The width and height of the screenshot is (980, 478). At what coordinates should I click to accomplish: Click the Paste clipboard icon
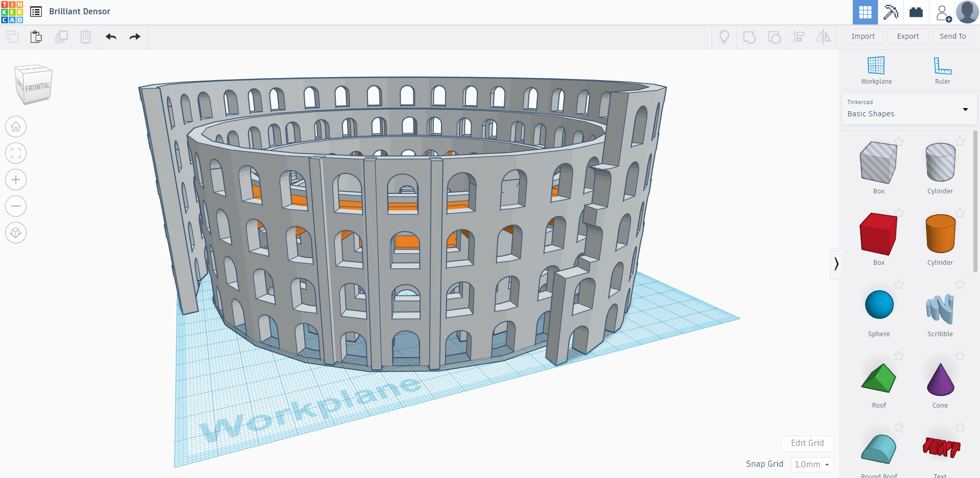36,37
